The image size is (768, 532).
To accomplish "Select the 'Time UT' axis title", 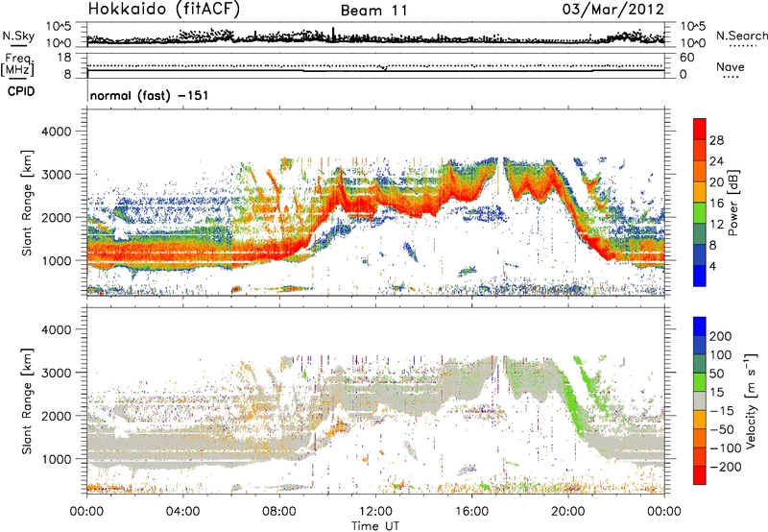I will tap(375, 526).
